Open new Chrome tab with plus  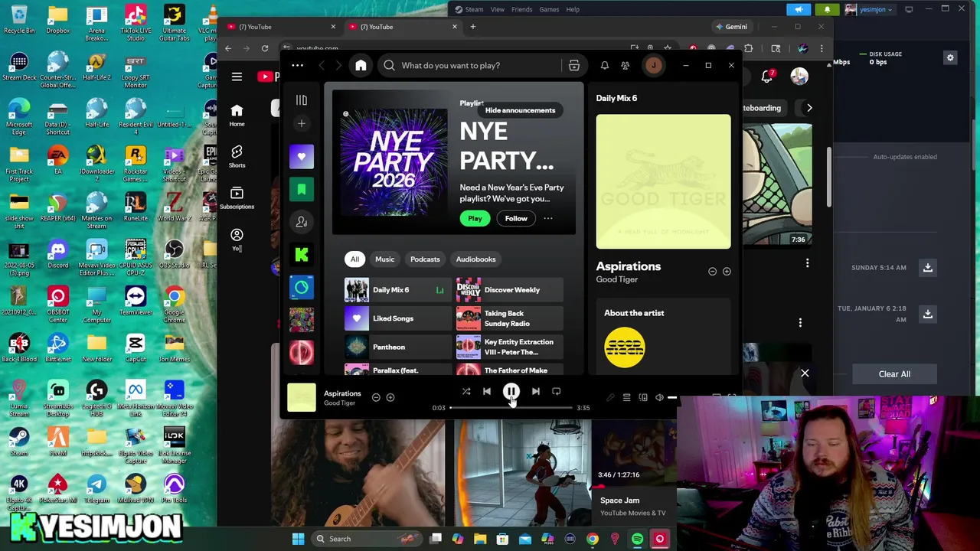[472, 27]
